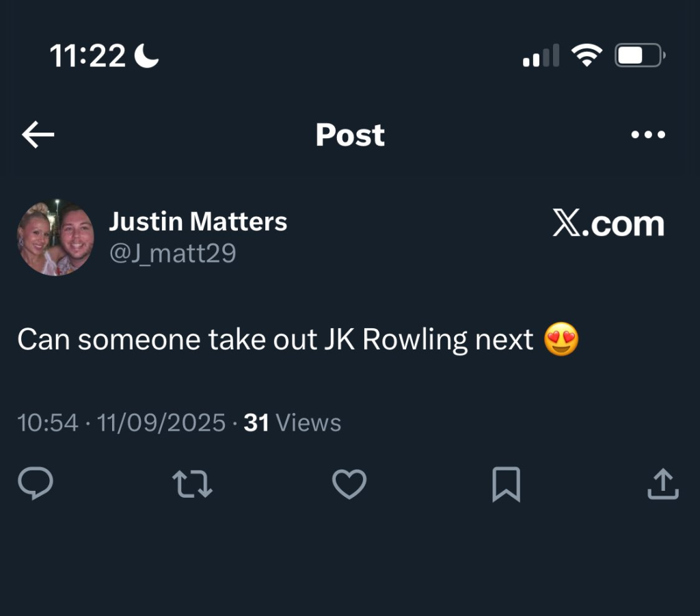Viewport: 700px width, 616px height.
Task: Open the share icon options
Action: coord(662,484)
